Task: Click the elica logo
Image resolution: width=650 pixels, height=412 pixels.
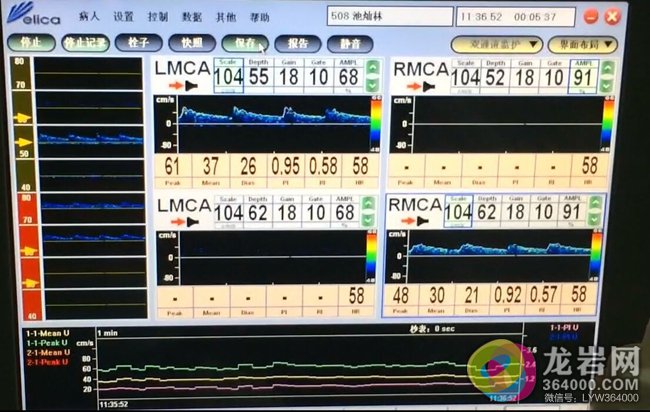Action: pyautogui.click(x=34, y=15)
